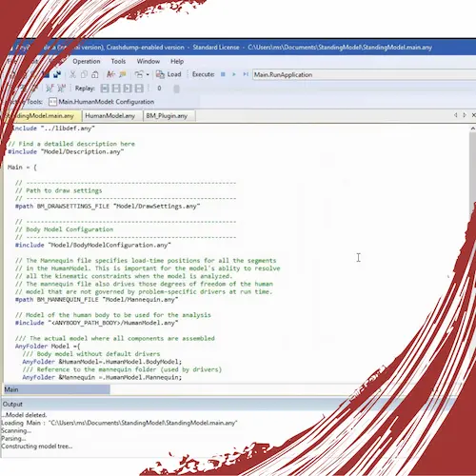The height and width of the screenshot is (476, 476).
Task: Click the model tree view icon
Action: [x=139, y=74]
